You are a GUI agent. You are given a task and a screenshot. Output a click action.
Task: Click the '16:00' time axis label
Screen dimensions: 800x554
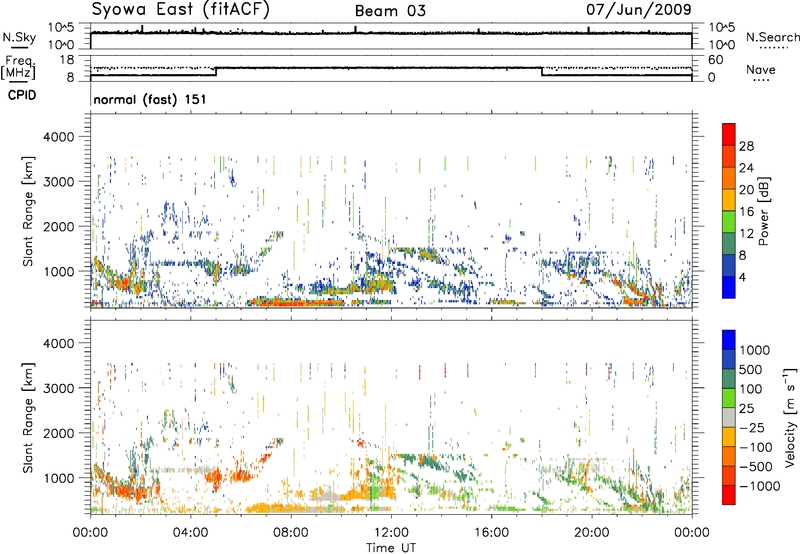(491, 533)
